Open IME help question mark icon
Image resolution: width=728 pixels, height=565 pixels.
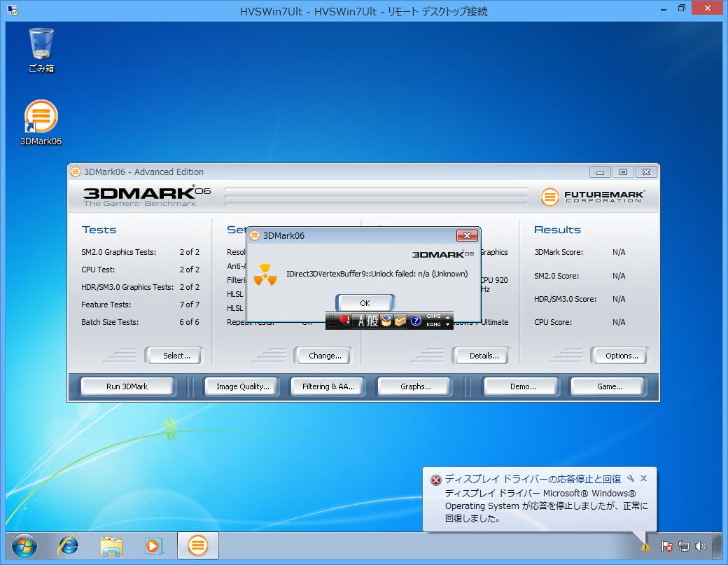point(416,321)
